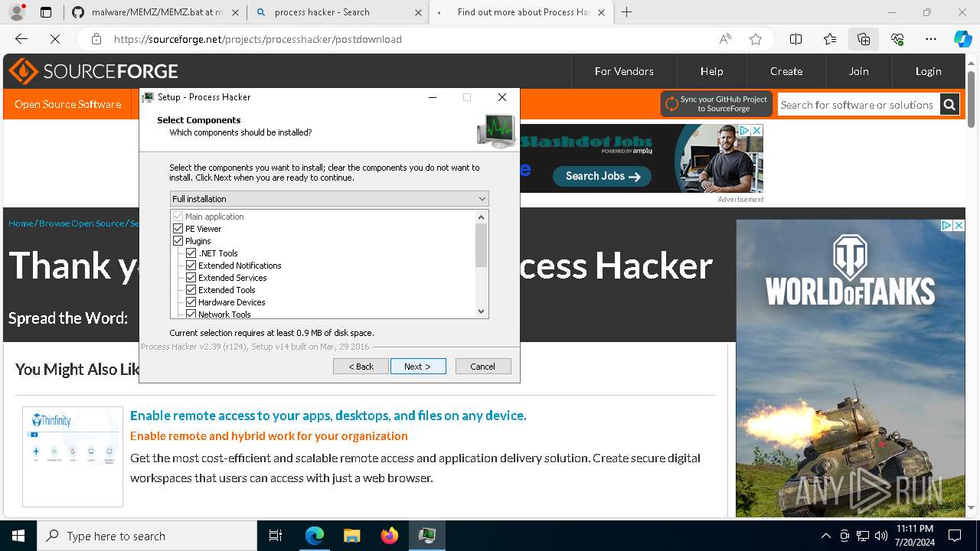980x551 pixels.
Task: Open the Create menu on SourceForge
Action: point(786,71)
